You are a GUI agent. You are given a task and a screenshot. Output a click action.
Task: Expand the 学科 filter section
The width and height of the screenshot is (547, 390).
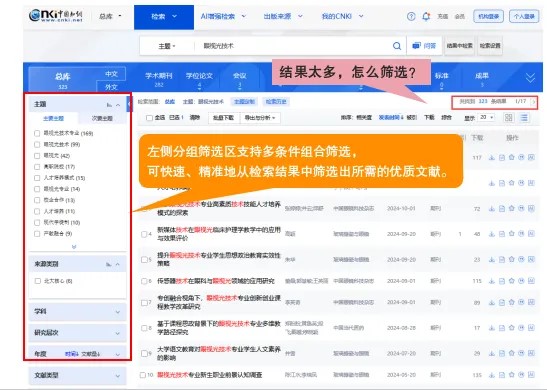pyautogui.click(x=77, y=312)
